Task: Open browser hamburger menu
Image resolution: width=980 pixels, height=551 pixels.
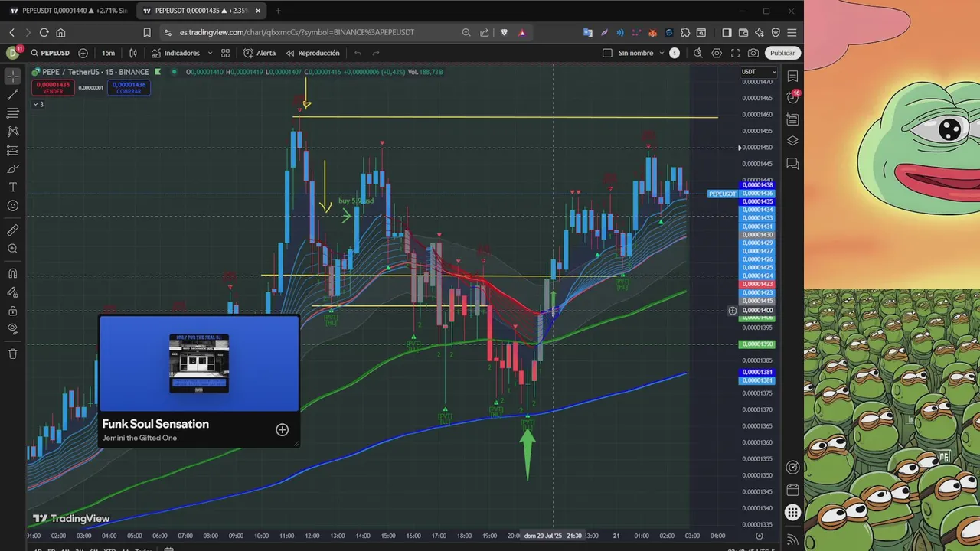Action: (792, 32)
